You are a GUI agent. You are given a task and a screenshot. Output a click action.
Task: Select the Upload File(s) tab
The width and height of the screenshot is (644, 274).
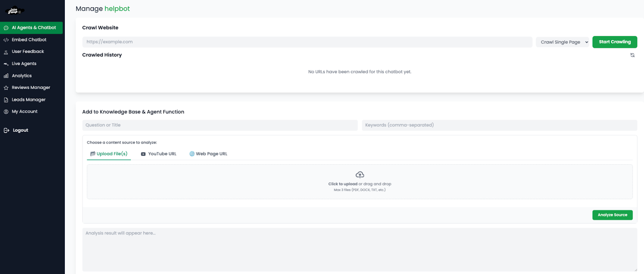[x=109, y=154]
